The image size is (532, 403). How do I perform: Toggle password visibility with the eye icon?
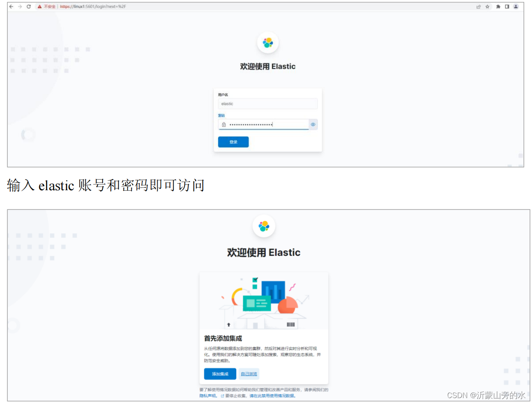click(x=313, y=124)
